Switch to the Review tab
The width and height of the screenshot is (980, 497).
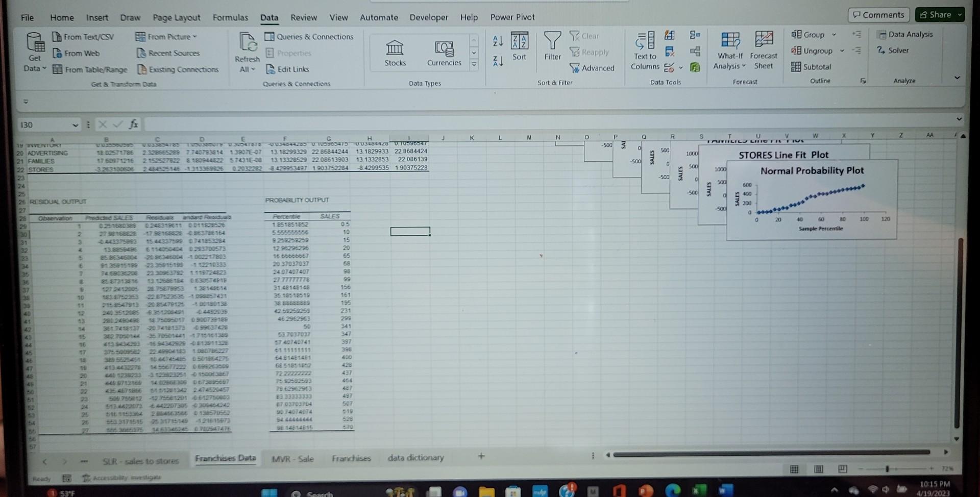click(x=304, y=17)
